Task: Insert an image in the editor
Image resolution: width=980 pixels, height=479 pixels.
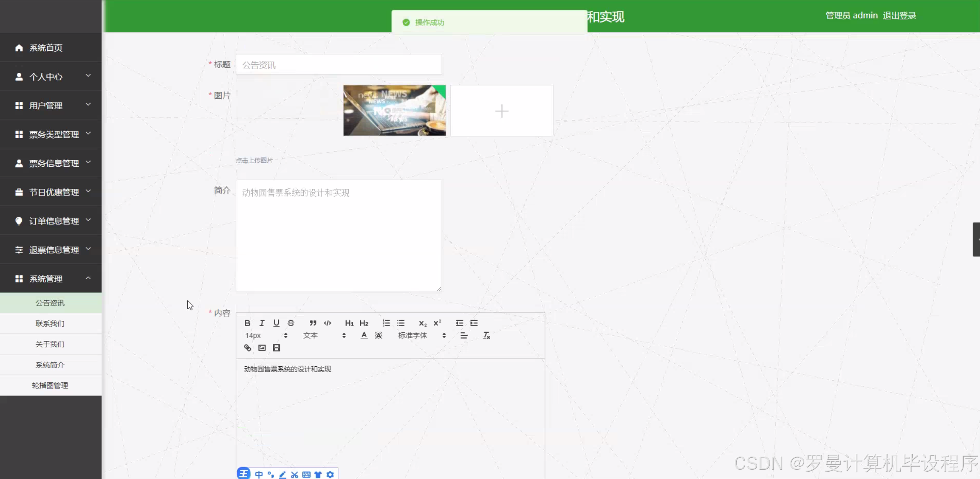Action: point(262,348)
